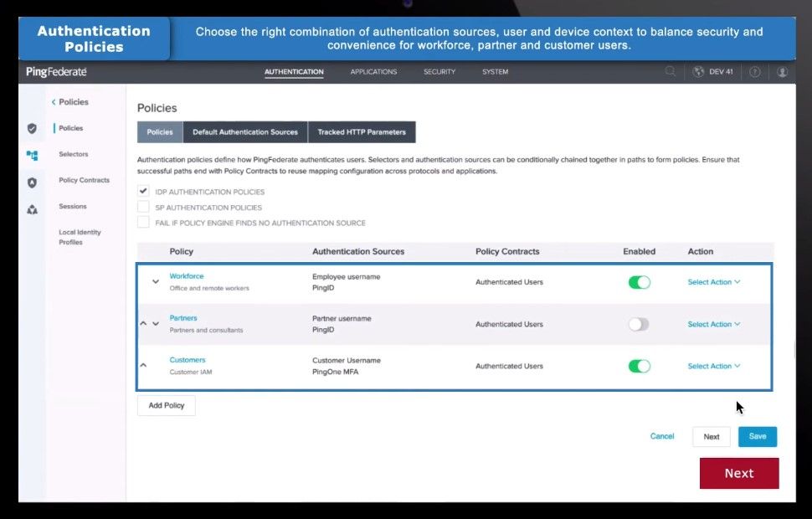Screen dimensions: 812x519
Task: Disable the Customers policy toggle
Action: pyautogui.click(x=639, y=366)
